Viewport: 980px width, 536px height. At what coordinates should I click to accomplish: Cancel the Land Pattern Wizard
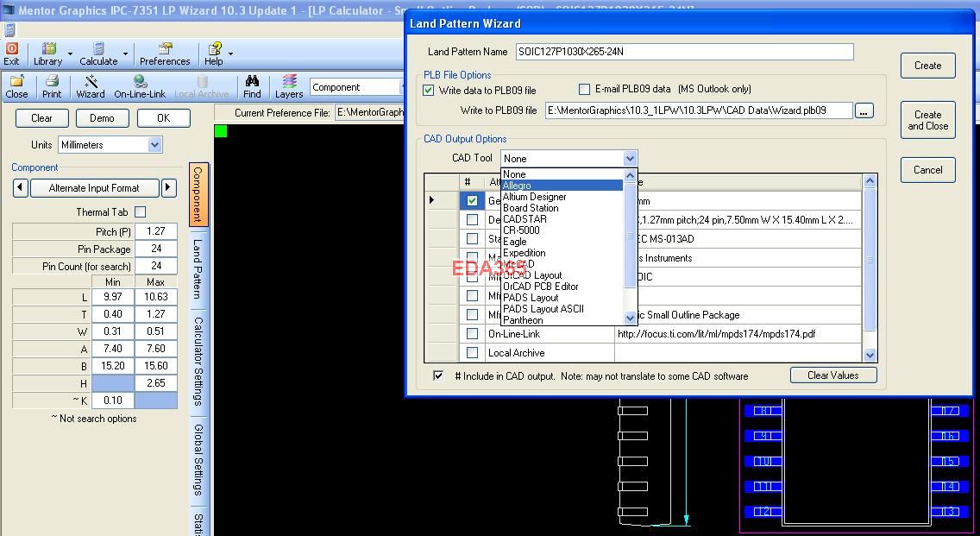[x=927, y=169]
